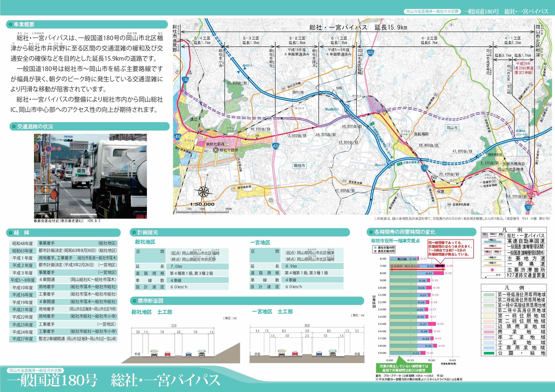Click the bullet icon of 経緯 header
The height and width of the screenshot is (392, 555).
pos(10,233)
